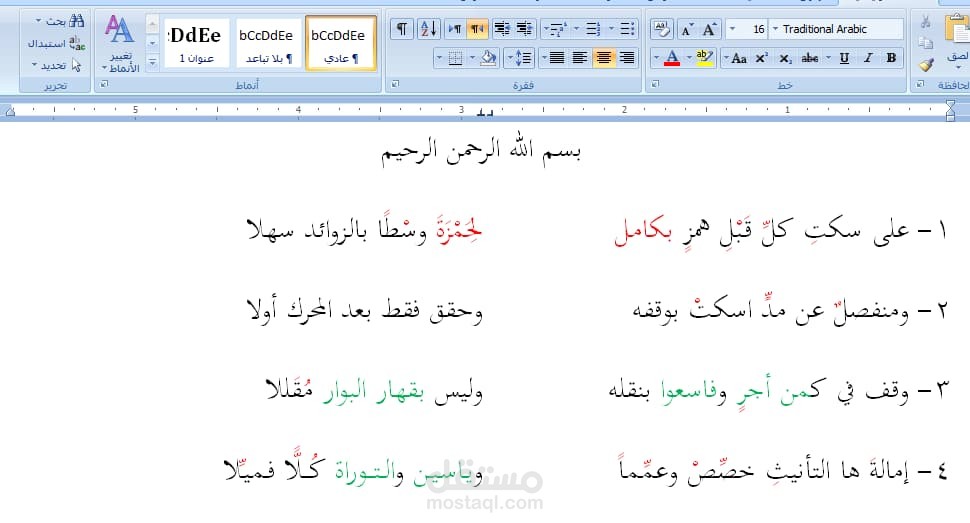Apply shading with the paint bucket
The height and width of the screenshot is (523, 970).
pos(487,58)
